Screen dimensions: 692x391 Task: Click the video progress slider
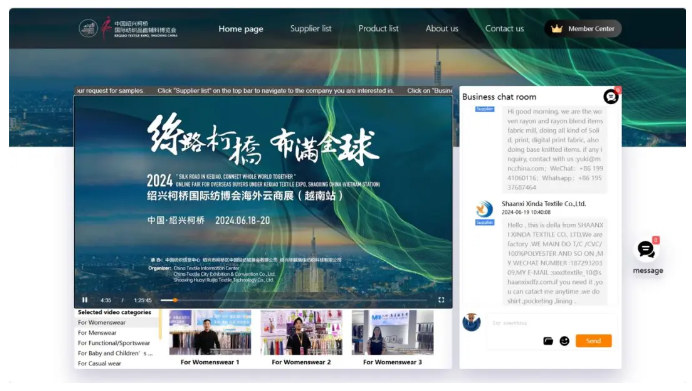[x=293, y=300]
